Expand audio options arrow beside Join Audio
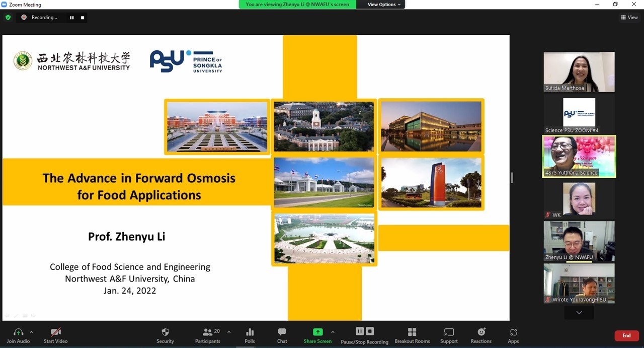The image size is (644, 348). [31, 332]
